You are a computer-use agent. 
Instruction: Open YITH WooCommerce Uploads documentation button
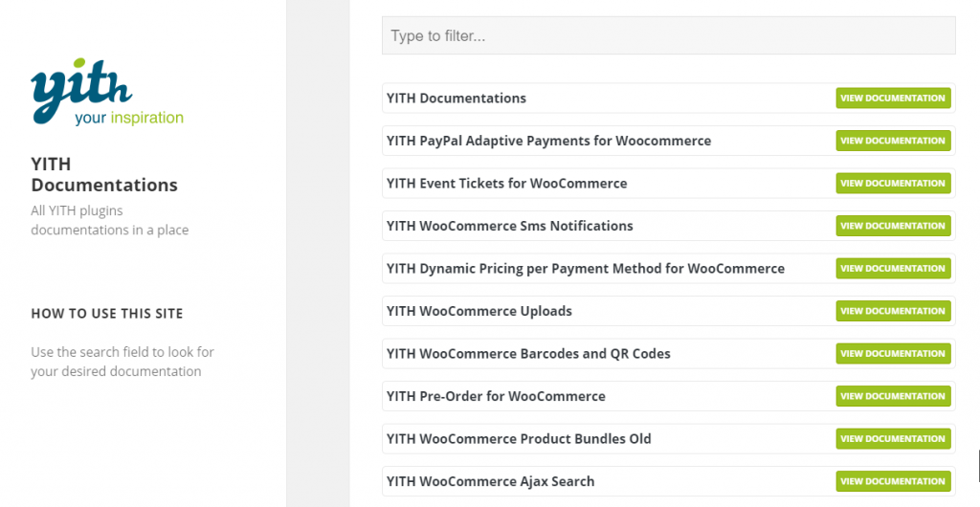(893, 311)
